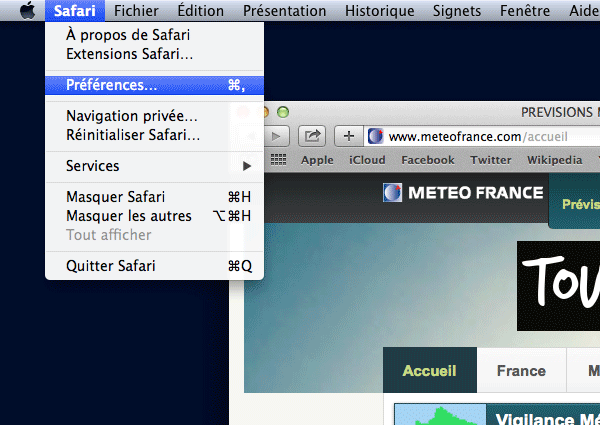Switch to the Accueil tab on page
The width and height of the screenshot is (600, 425).
coord(430,370)
